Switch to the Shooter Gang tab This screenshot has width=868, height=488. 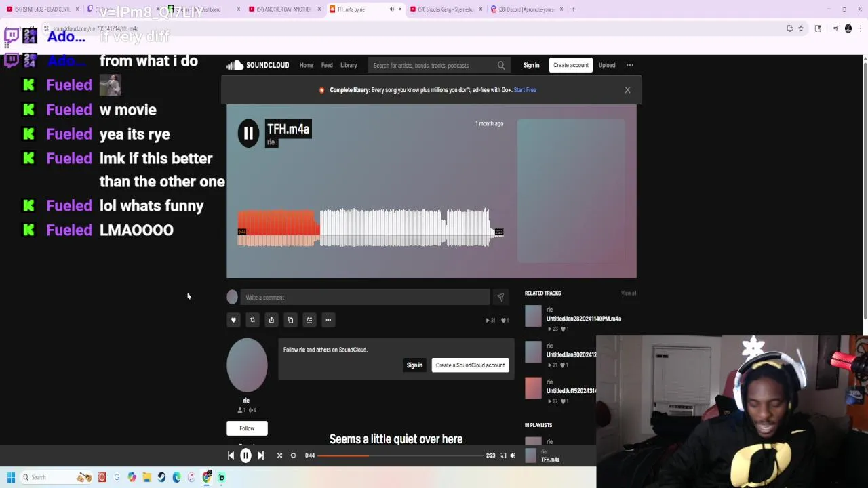point(445,9)
